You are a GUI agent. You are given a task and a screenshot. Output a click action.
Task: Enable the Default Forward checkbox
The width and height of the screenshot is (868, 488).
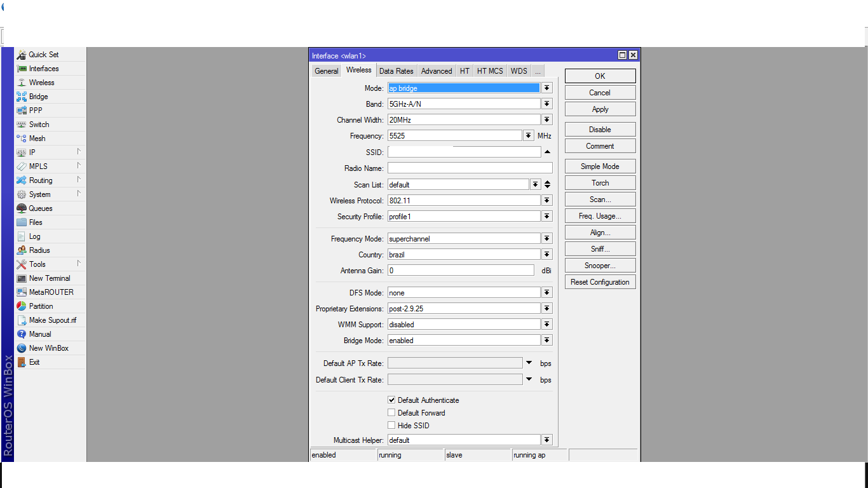tap(391, 413)
